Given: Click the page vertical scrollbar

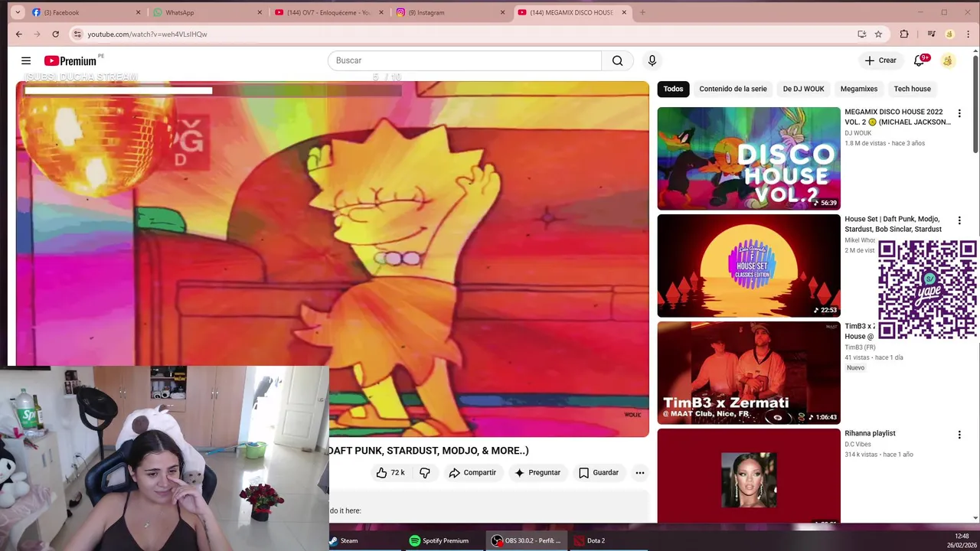Looking at the screenshot, I should point(975,103).
